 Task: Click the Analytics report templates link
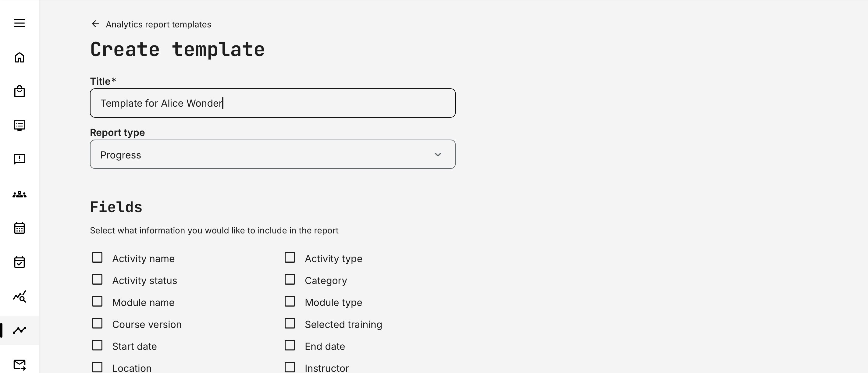pos(158,24)
